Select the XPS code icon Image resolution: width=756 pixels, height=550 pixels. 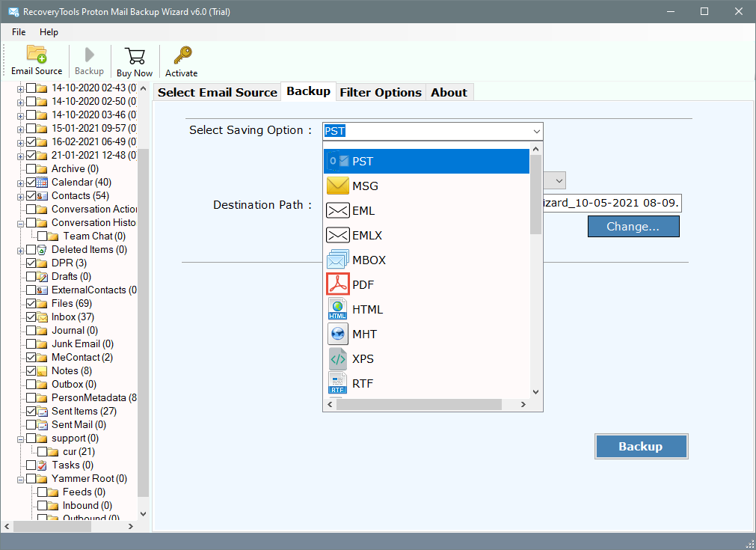point(337,358)
